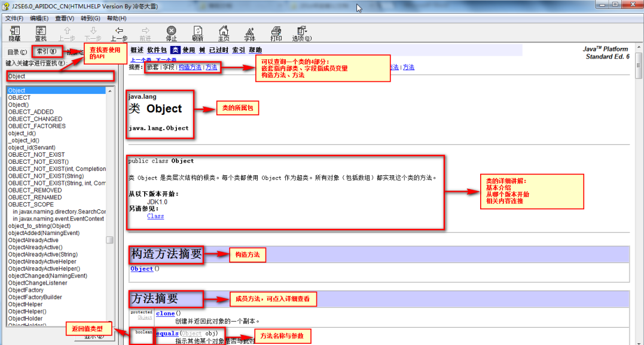Click the help file icon in title bar
644x345 pixels.
(x=6, y=7)
